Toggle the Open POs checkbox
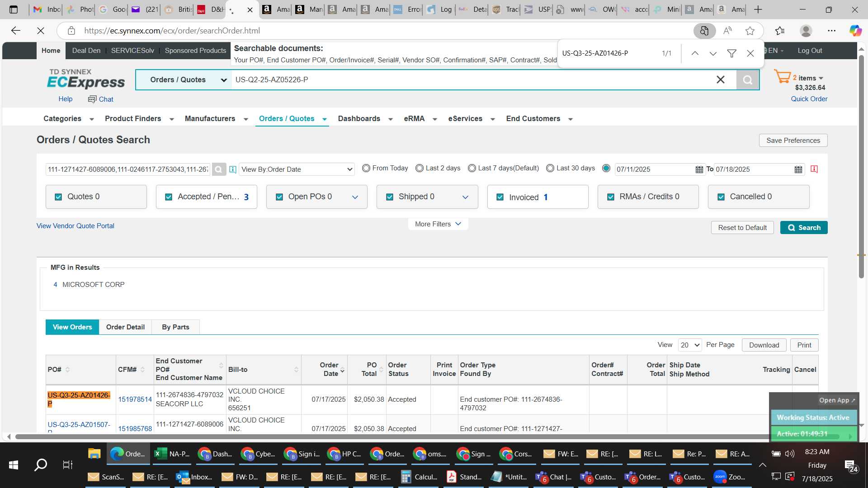This screenshot has width=868, height=488. pyautogui.click(x=279, y=197)
